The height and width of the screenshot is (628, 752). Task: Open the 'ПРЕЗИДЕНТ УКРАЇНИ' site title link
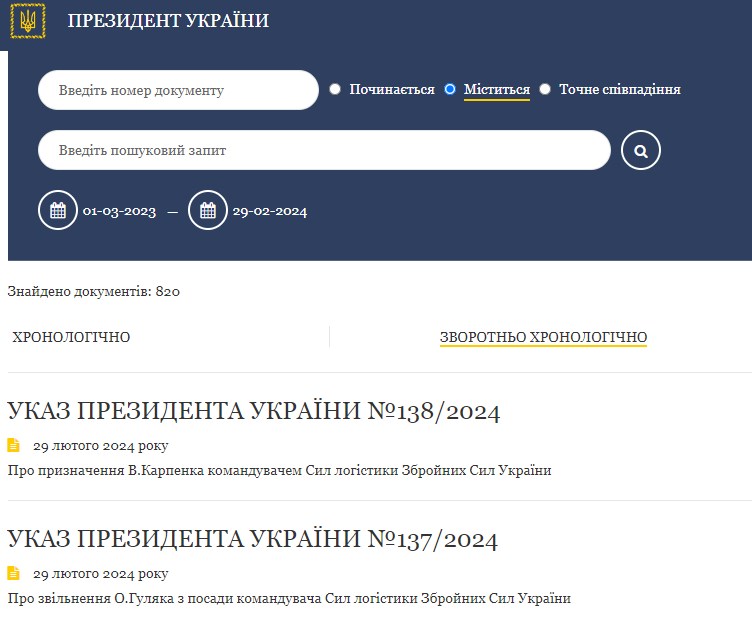pyautogui.click(x=168, y=21)
